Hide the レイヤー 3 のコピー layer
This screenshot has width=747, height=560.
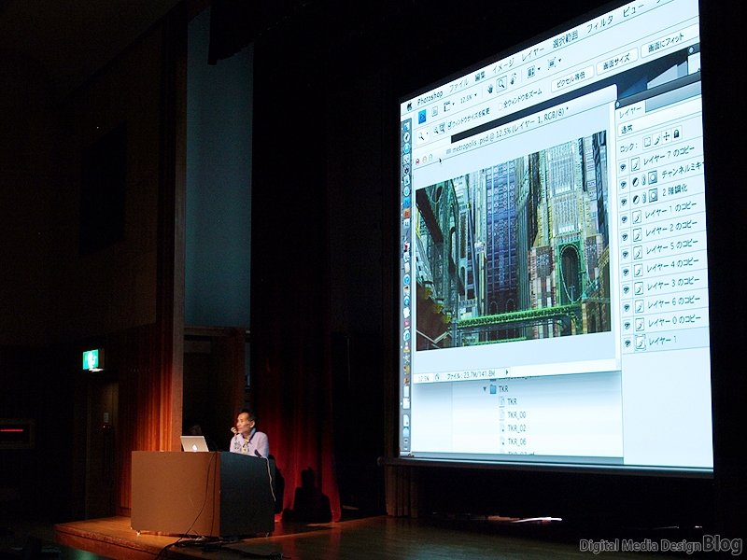(626, 289)
